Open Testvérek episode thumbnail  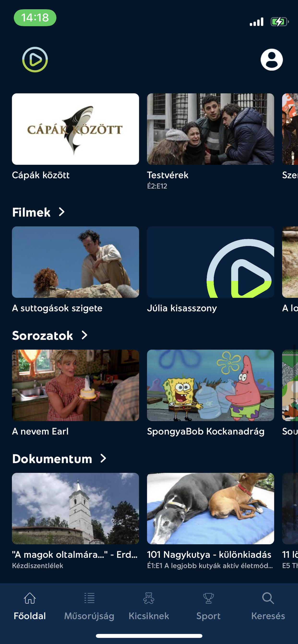point(210,129)
